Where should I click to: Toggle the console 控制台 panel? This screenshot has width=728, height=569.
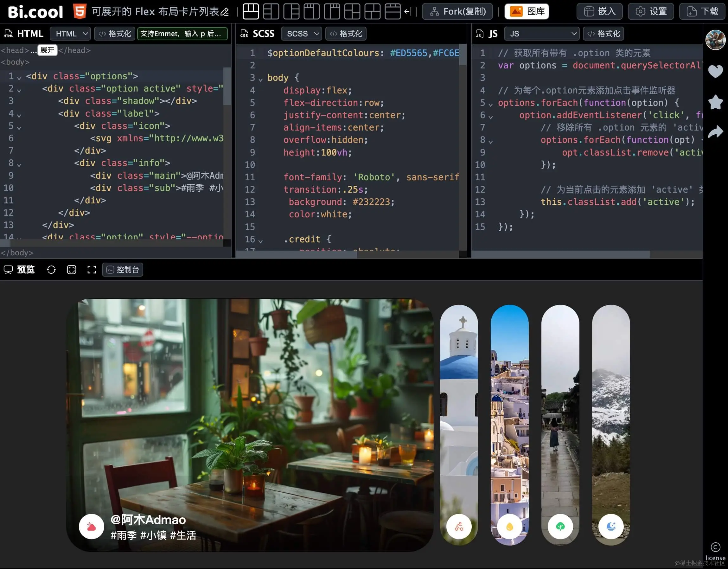123,270
